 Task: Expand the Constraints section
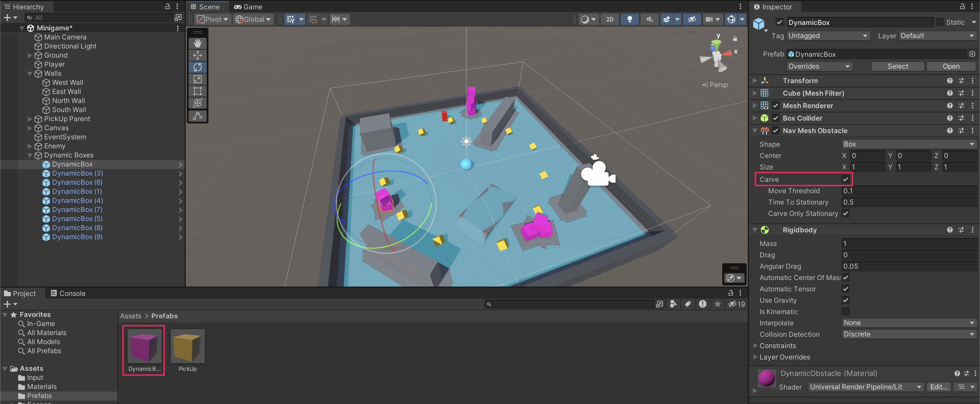pyautogui.click(x=755, y=346)
